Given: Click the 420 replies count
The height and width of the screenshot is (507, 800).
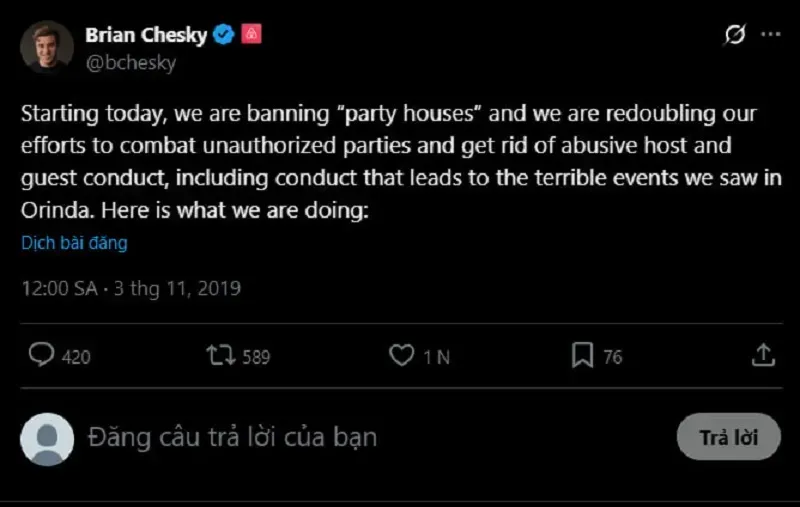Looking at the screenshot, I should tap(76, 356).
